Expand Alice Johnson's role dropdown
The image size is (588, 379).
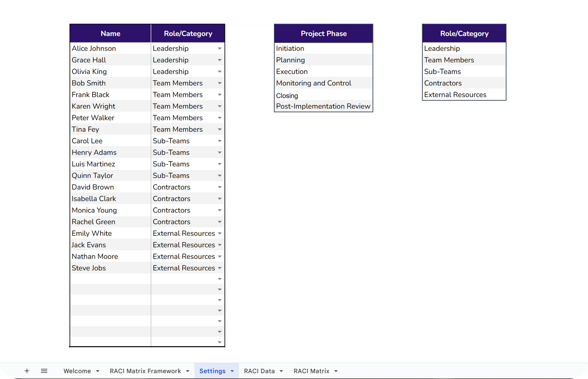pos(220,48)
